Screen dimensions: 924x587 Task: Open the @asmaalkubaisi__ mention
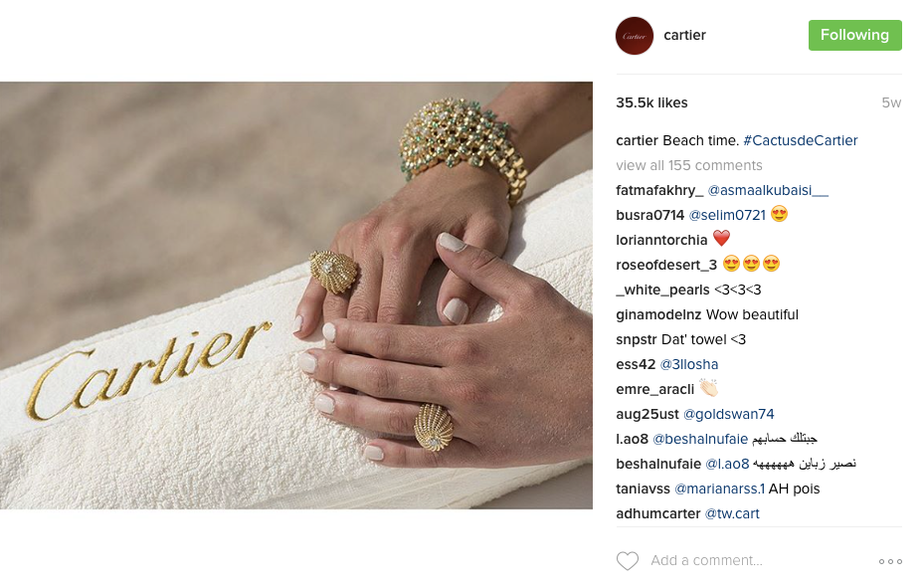coord(768,190)
